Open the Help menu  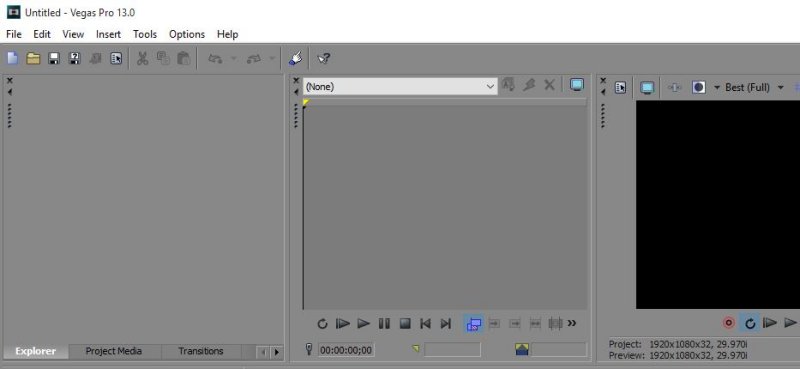(x=228, y=34)
